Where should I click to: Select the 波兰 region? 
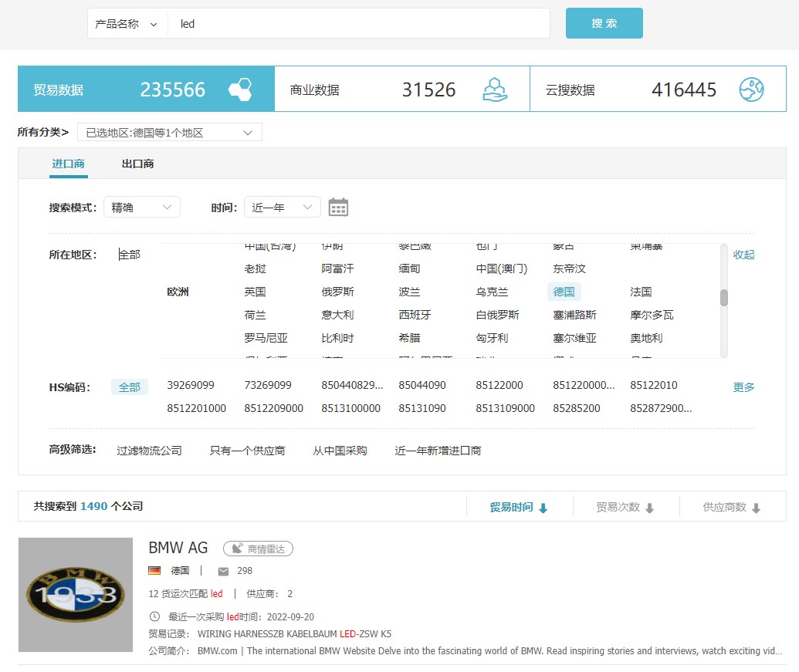point(409,292)
